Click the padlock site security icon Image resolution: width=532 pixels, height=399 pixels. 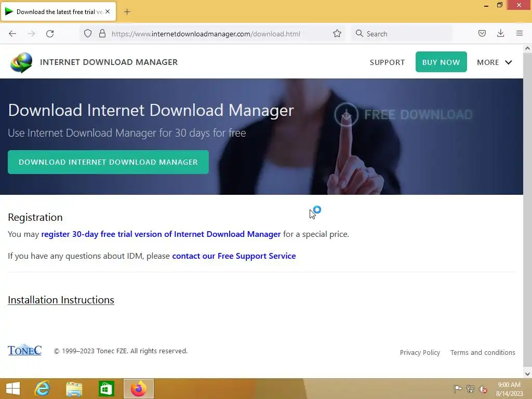102,34
